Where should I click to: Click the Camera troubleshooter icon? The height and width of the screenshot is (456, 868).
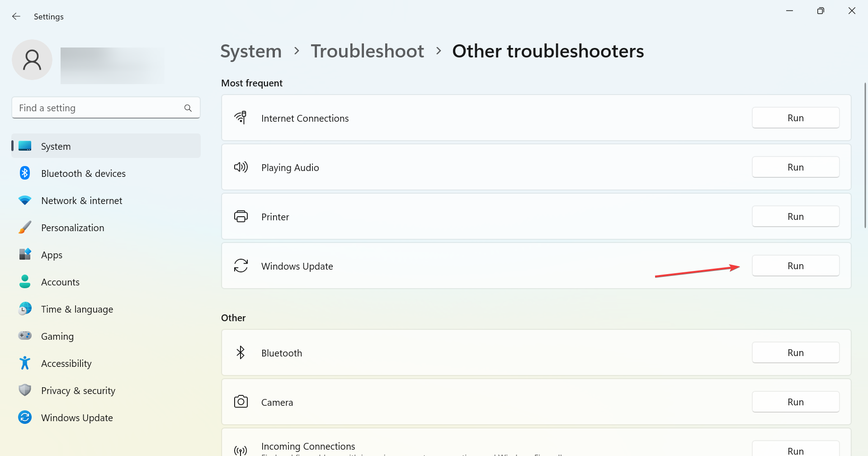click(x=241, y=402)
